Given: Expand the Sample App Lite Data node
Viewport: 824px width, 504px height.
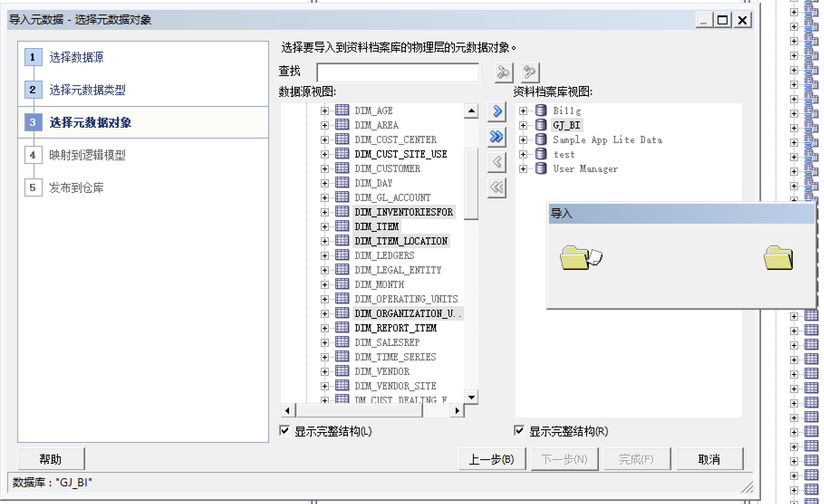Looking at the screenshot, I should (x=523, y=140).
